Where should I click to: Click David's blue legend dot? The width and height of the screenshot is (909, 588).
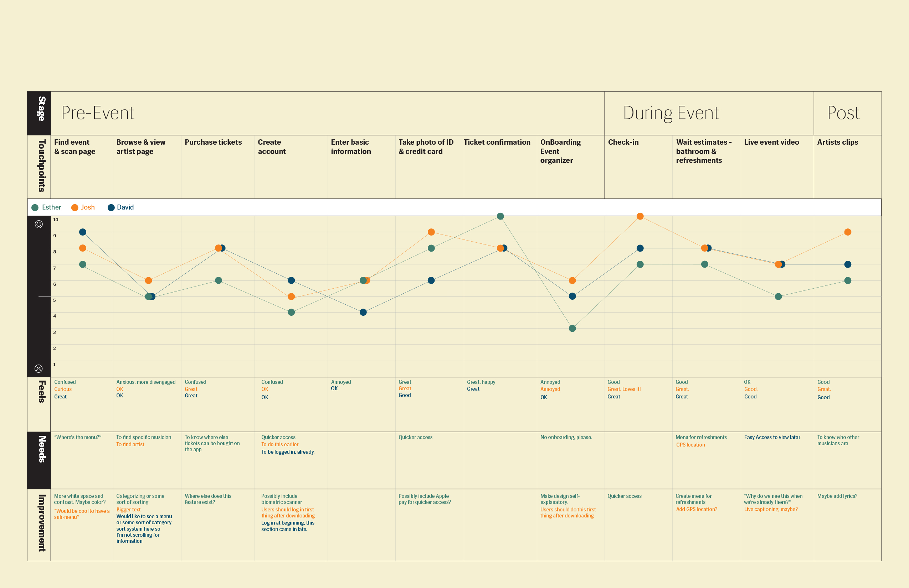pyautogui.click(x=111, y=208)
